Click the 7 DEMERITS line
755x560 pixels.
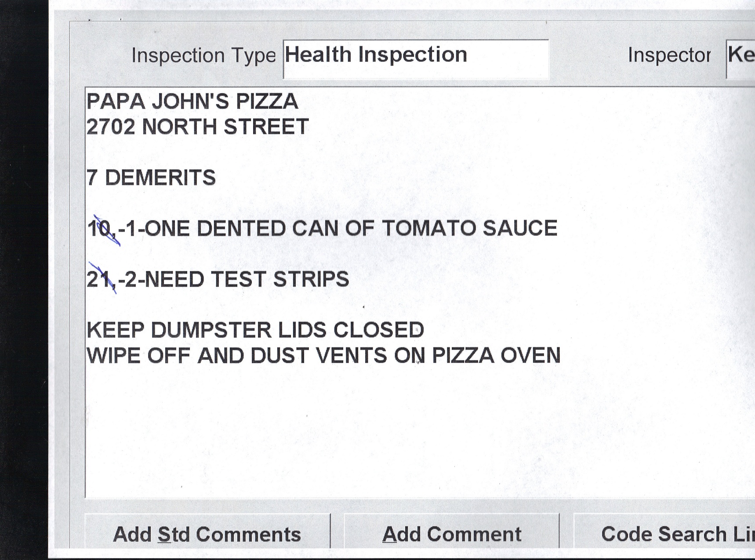(151, 178)
